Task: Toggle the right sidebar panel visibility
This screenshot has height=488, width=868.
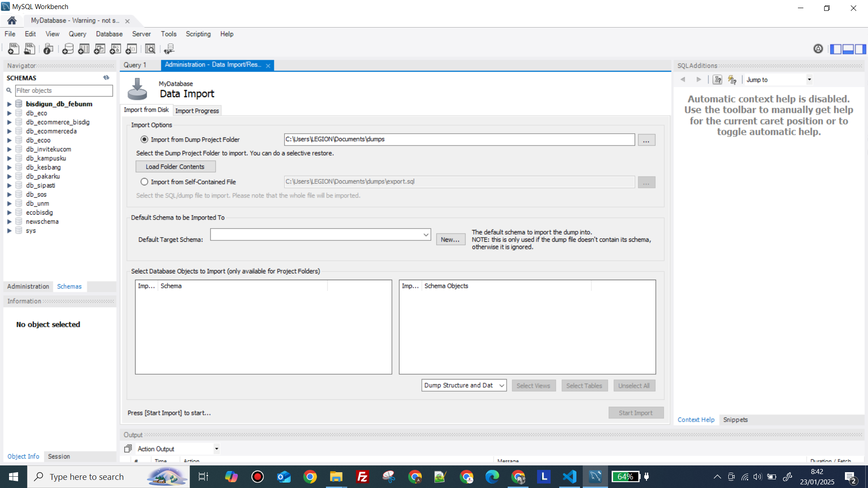Action: [x=860, y=49]
